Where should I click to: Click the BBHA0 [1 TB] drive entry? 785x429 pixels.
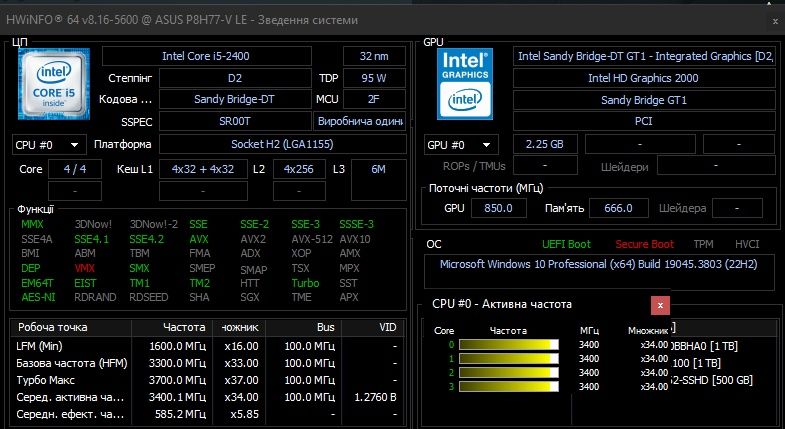click(x=704, y=346)
